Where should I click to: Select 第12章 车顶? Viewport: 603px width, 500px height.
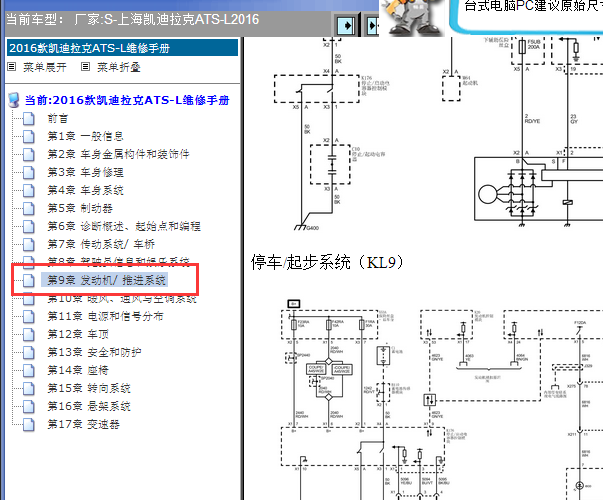[78, 334]
